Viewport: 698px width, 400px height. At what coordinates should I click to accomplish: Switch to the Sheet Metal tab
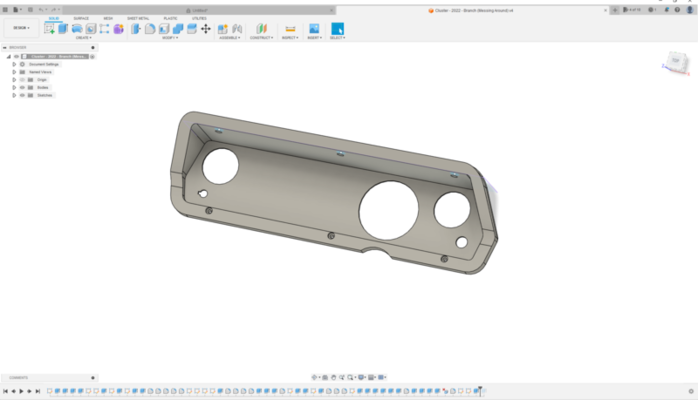click(x=137, y=18)
